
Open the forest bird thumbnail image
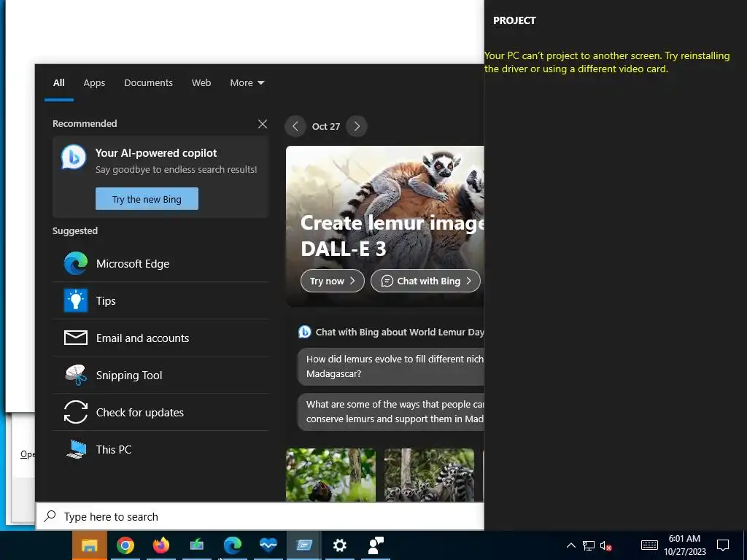click(x=330, y=475)
